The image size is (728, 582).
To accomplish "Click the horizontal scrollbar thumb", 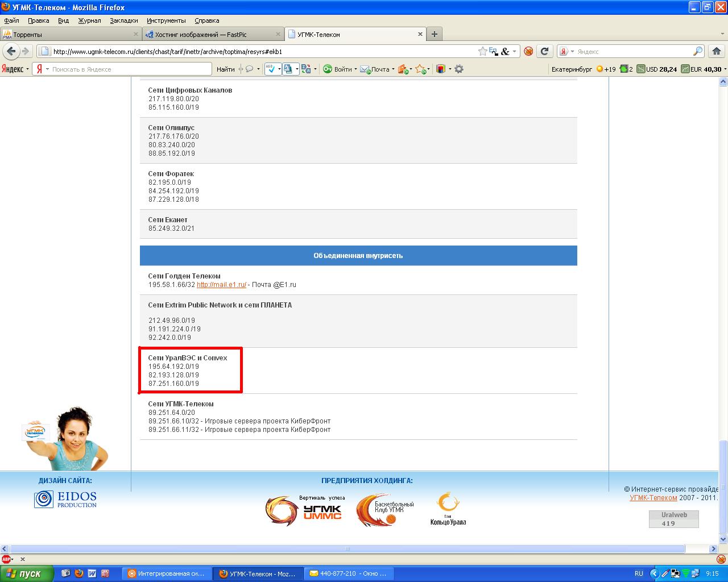I will pos(348,549).
